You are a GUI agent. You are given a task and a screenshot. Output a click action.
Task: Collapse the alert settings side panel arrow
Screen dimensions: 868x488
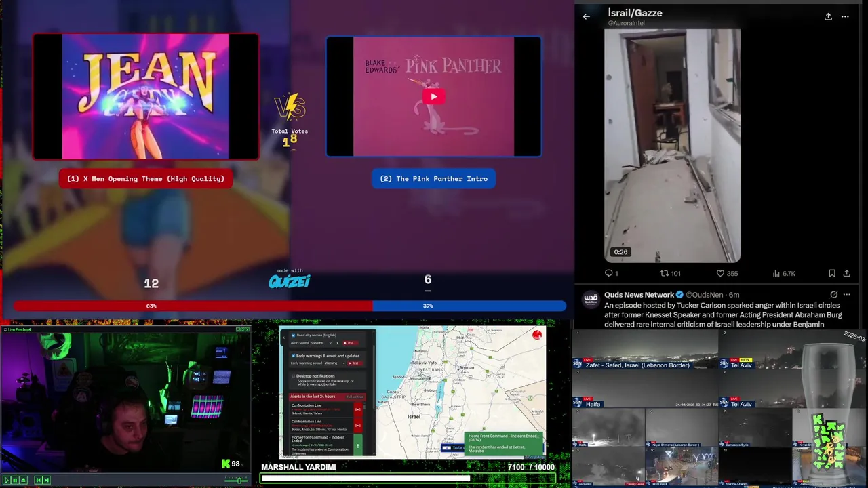284,338
